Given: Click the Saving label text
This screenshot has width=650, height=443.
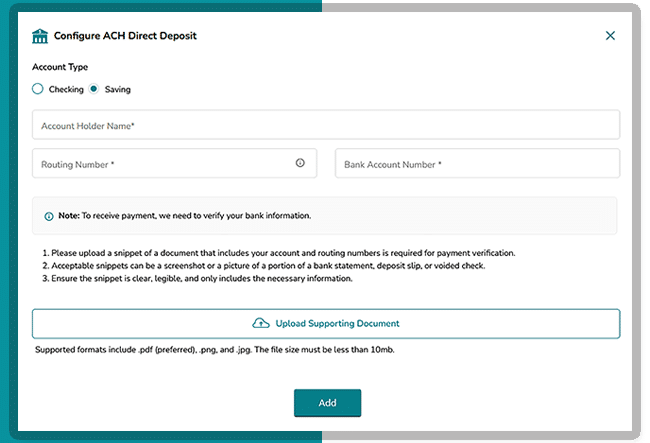Looking at the screenshot, I should 118,89.
